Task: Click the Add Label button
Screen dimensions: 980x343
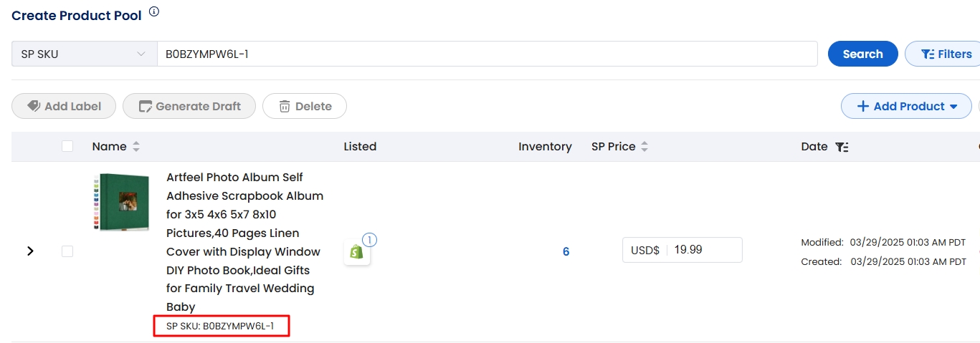Action: [64, 106]
